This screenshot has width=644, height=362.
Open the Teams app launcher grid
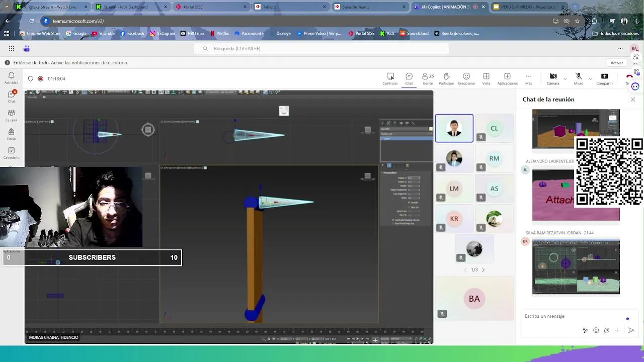click(11, 48)
